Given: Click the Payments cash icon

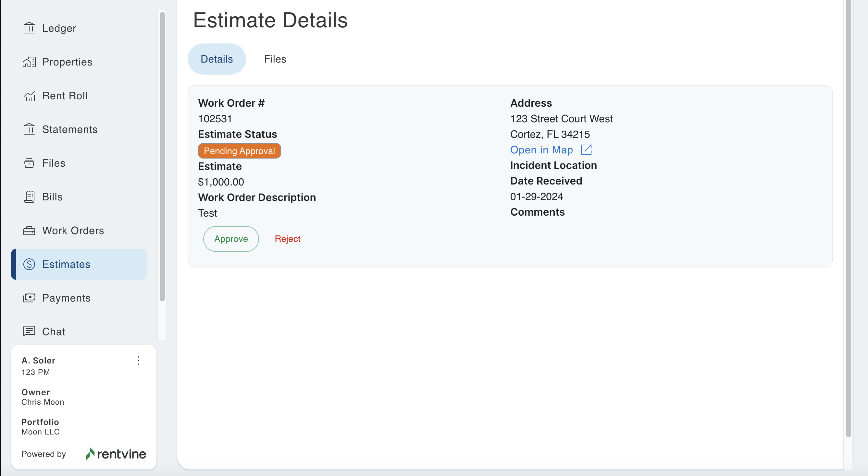Looking at the screenshot, I should click(29, 298).
